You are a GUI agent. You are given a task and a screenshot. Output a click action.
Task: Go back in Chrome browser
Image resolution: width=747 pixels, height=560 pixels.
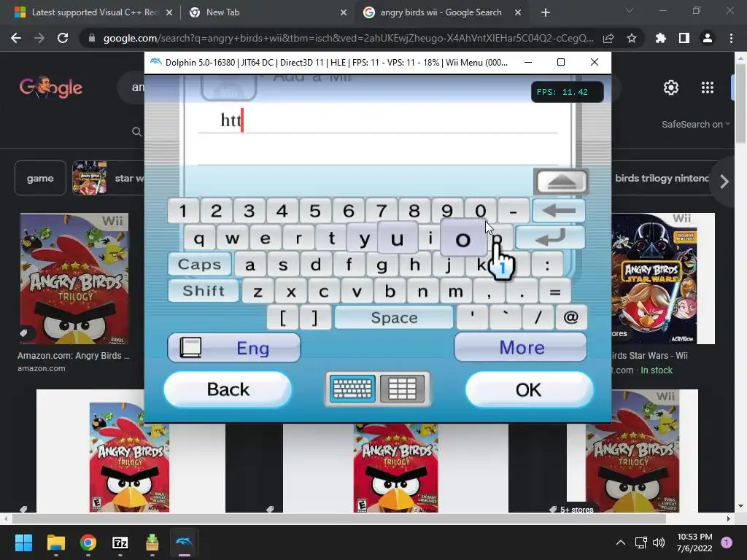[16, 38]
